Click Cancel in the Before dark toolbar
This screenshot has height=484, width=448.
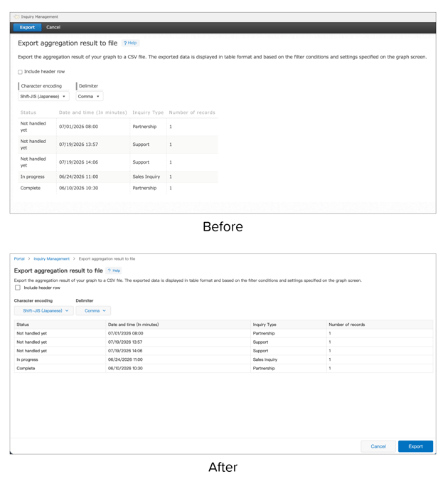[53, 27]
